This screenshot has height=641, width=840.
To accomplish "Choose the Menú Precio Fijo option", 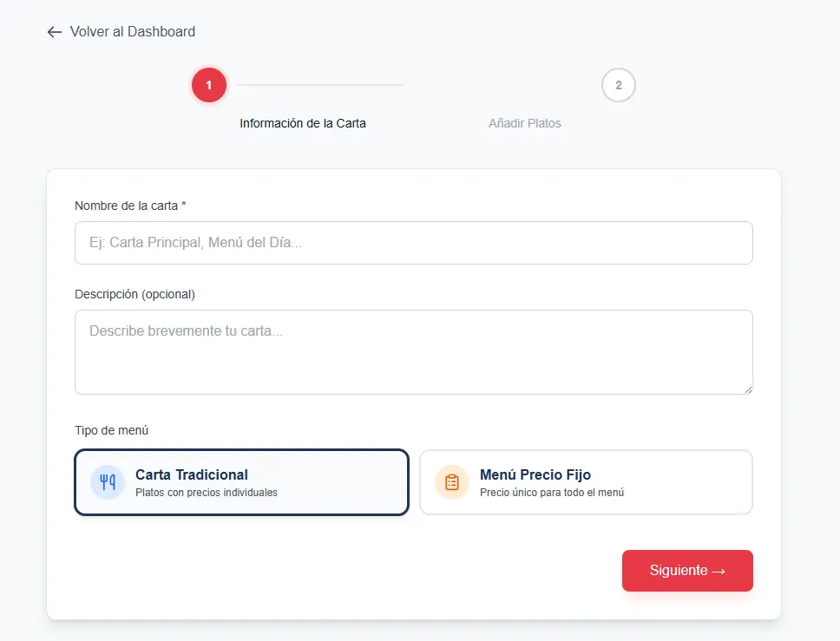I will pyautogui.click(x=586, y=482).
